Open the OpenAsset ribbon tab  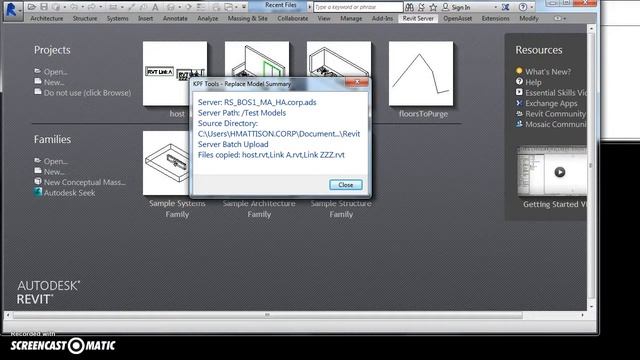tap(458, 18)
